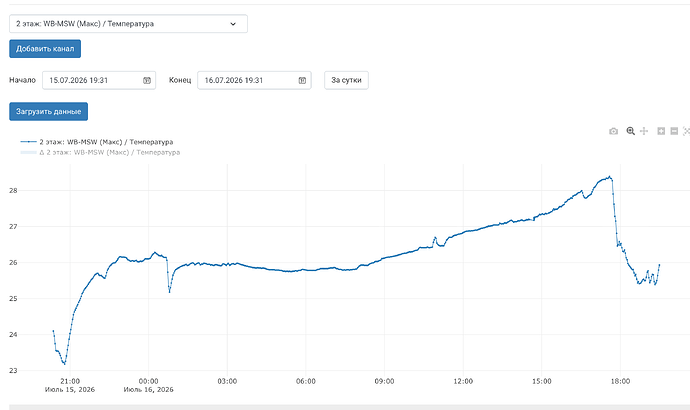Click the Добавить канал button
The image size is (690, 410).
[45, 49]
